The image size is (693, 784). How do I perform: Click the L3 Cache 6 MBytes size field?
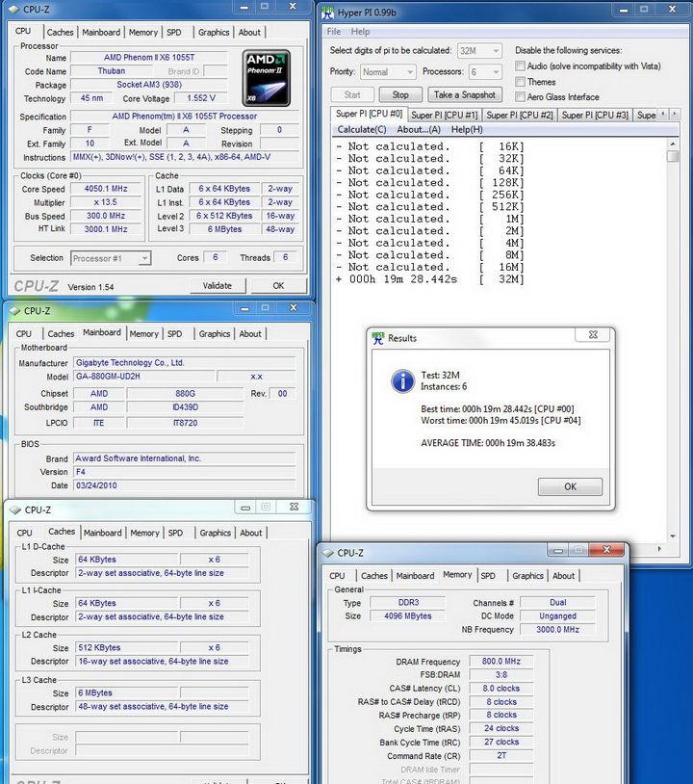(x=127, y=693)
